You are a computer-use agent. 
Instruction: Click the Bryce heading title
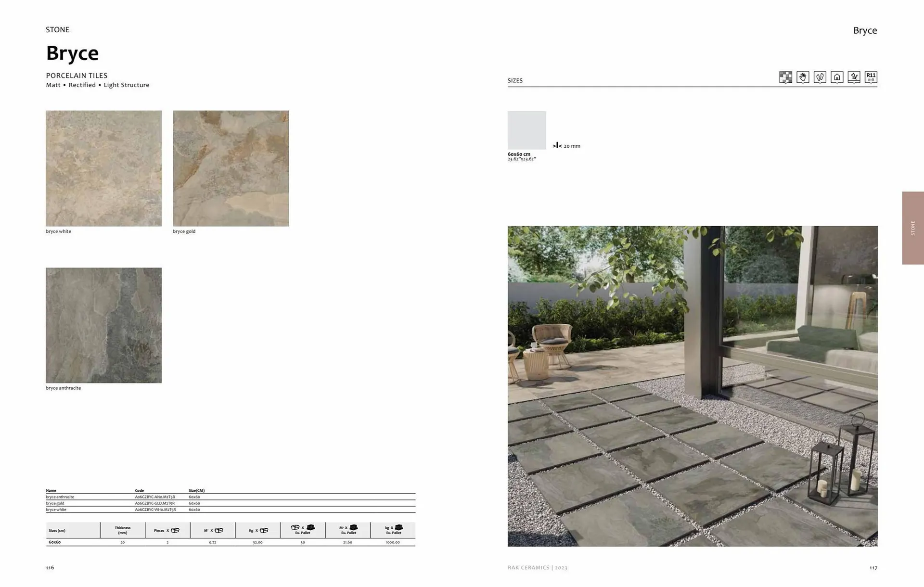click(72, 53)
